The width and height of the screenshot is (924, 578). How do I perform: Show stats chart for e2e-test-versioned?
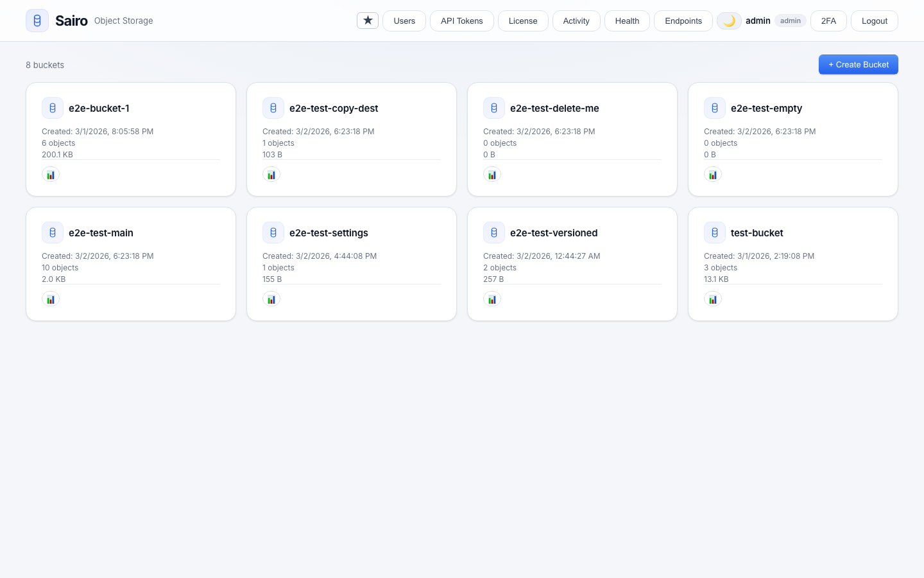pos(492,299)
